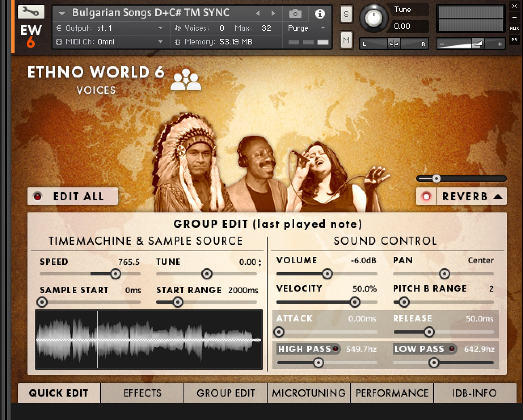
Task: Switch to the MICROTUNING tab
Action: pos(309,393)
